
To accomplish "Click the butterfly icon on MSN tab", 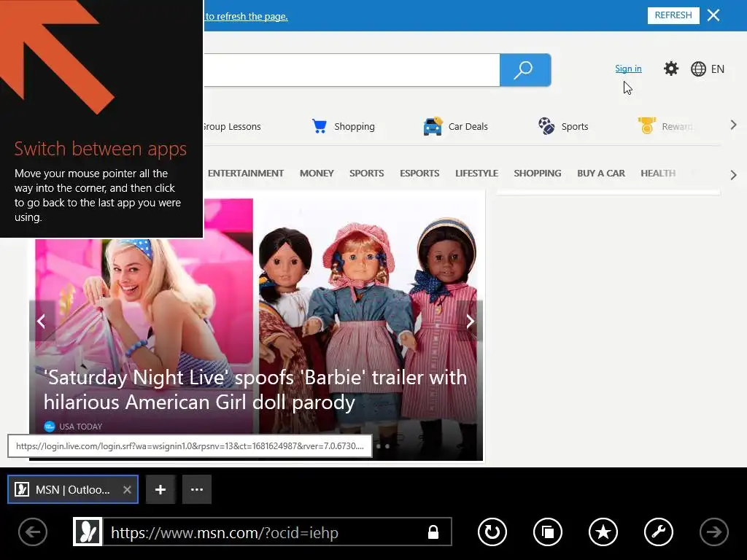I will tap(22, 489).
